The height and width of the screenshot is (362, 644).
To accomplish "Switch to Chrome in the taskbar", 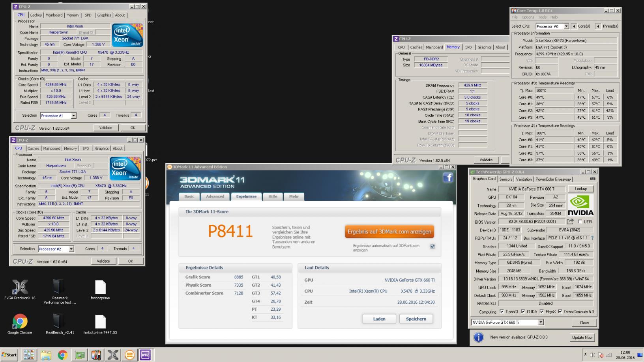I will pos(62,355).
